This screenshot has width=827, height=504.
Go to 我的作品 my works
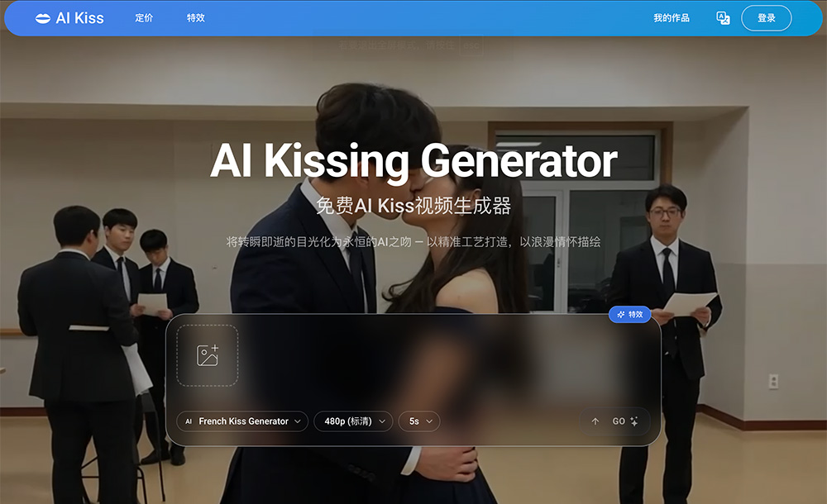coord(672,18)
